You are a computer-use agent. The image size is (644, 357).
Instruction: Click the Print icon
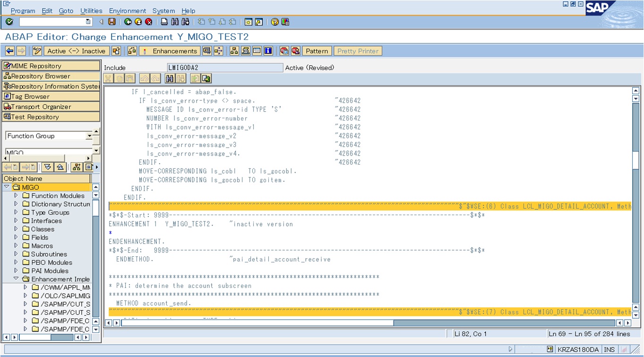[164, 21]
